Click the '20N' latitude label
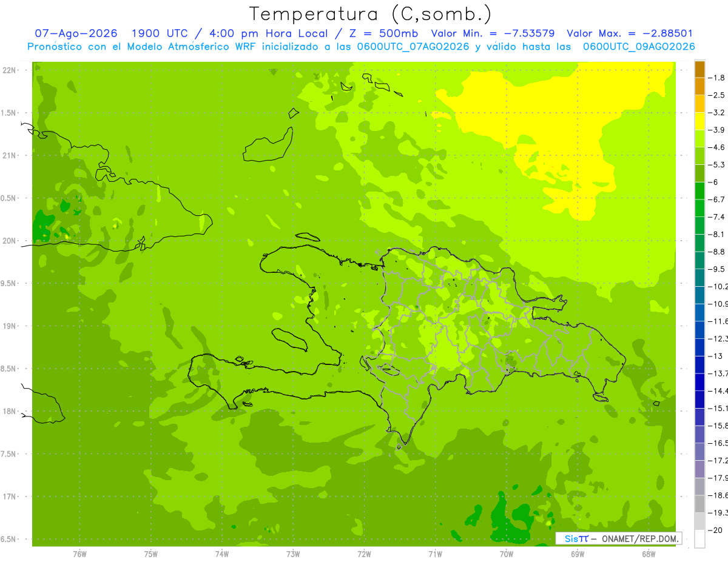Screen dimensions: 728x562 pyautogui.click(x=8, y=241)
